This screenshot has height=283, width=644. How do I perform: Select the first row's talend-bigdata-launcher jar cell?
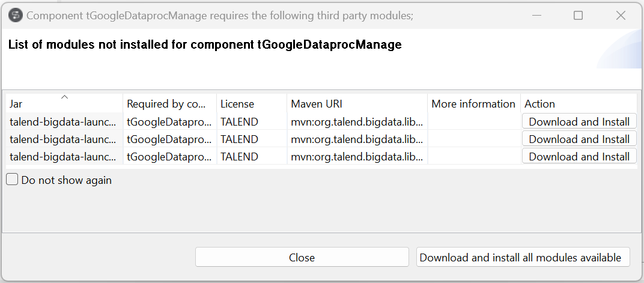pos(64,122)
